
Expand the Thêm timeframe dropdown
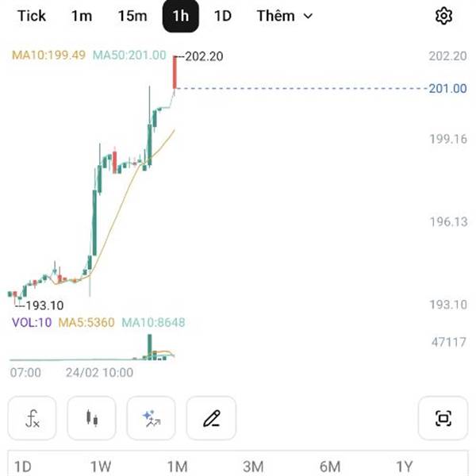[x=285, y=16]
